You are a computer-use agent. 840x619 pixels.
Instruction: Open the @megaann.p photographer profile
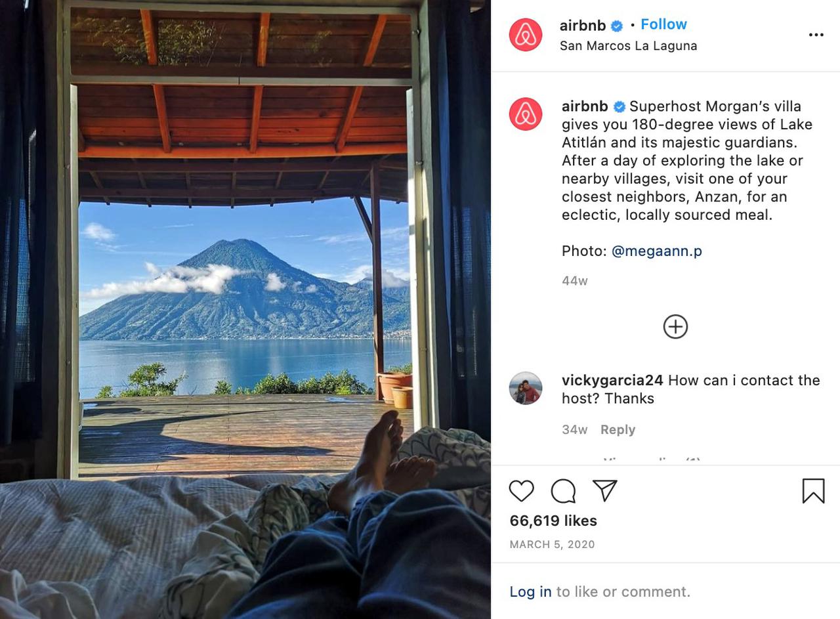[x=656, y=251]
